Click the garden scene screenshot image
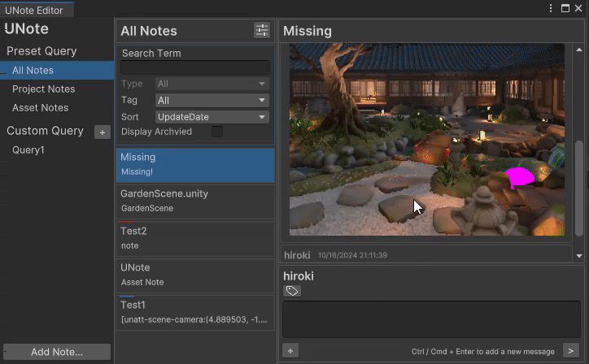The image size is (589, 364). 427,140
